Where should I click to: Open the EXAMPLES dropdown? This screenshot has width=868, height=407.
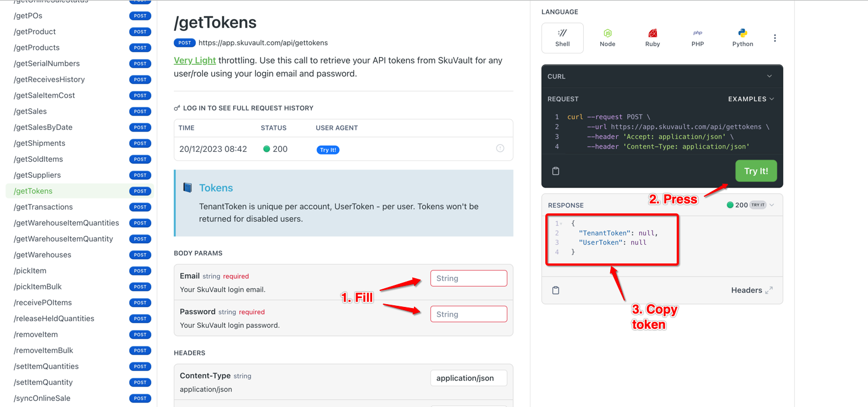751,99
